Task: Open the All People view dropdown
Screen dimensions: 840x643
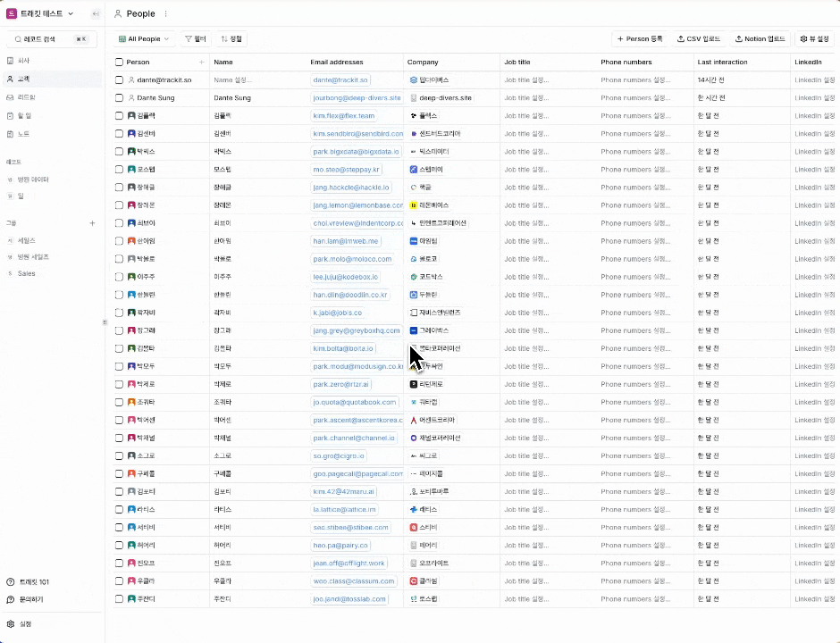Action: coord(143,39)
